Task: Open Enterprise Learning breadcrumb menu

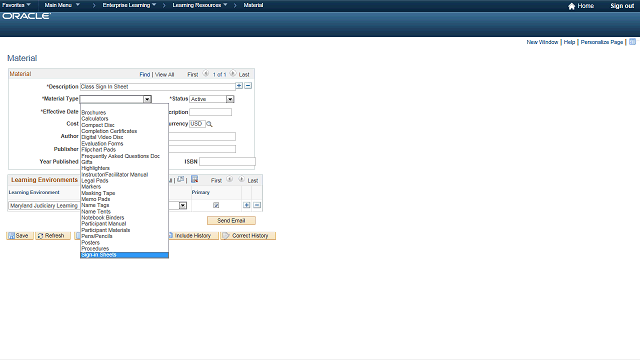Action: point(129,5)
